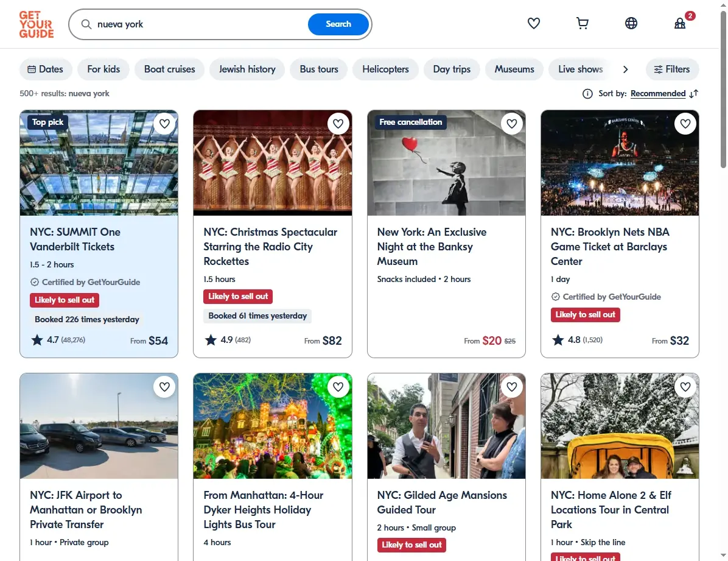Screen dimensions: 728x561
Task: Expand more category chips with arrow
Action: pyautogui.click(x=625, y=69)
